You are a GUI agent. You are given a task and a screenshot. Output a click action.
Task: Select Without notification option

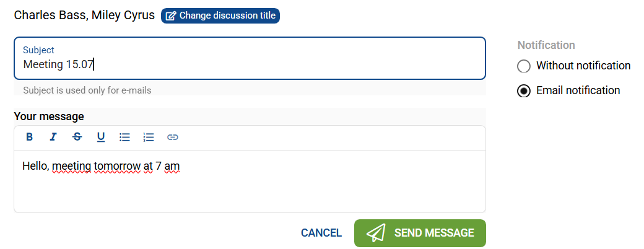pos(524,66)
